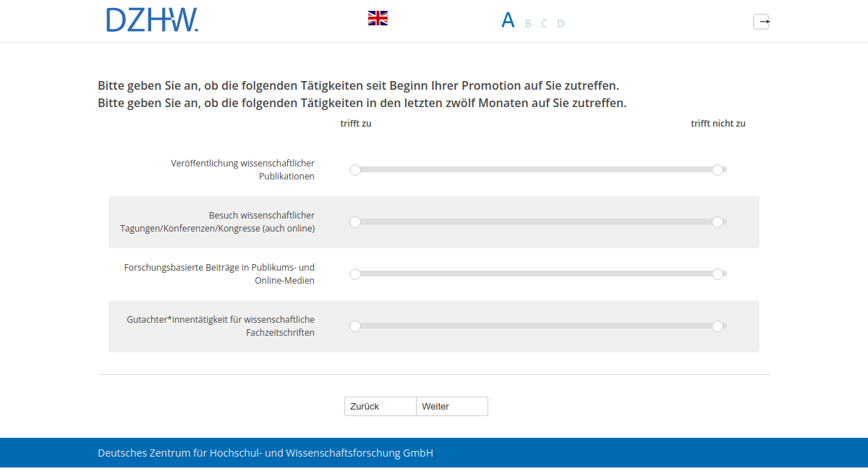Click the middle of the Publikationen slider track
Image resolution: width=868 pixels, height=474 pixels.
coord(537,169)
